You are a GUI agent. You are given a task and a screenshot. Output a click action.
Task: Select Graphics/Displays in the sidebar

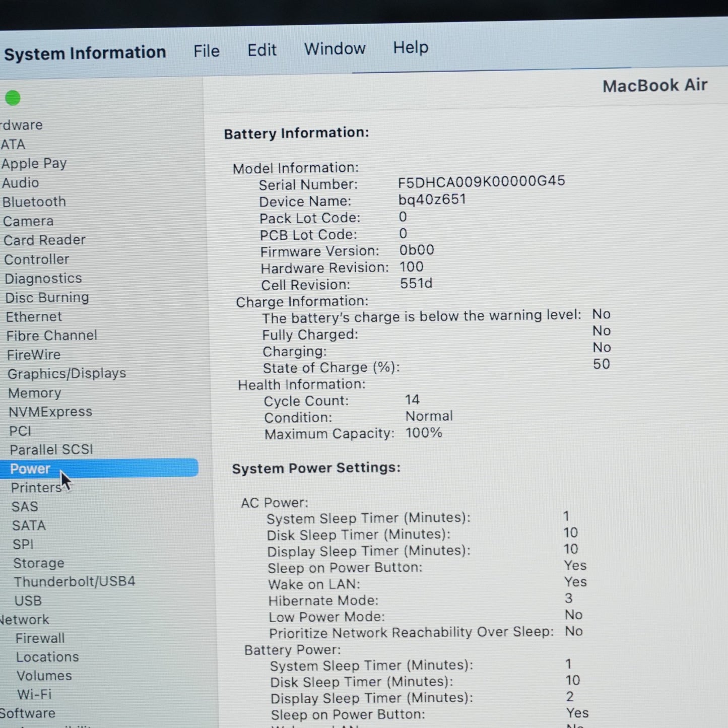coord(67,374)
